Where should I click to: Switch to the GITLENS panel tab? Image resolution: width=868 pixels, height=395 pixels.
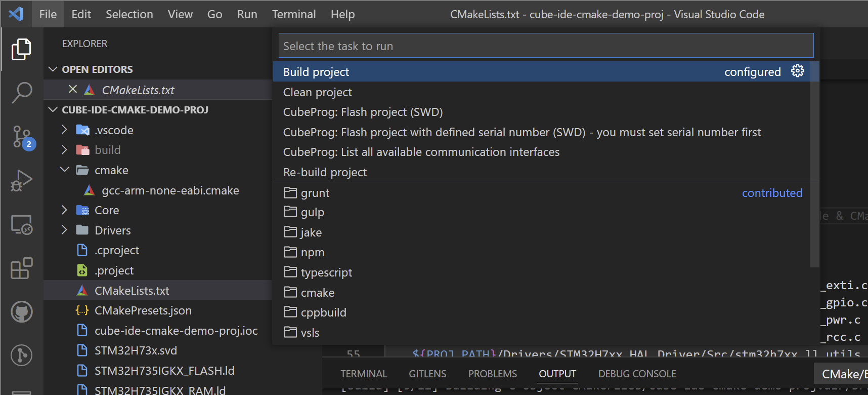pyautogui.click(x=427, y=374)
